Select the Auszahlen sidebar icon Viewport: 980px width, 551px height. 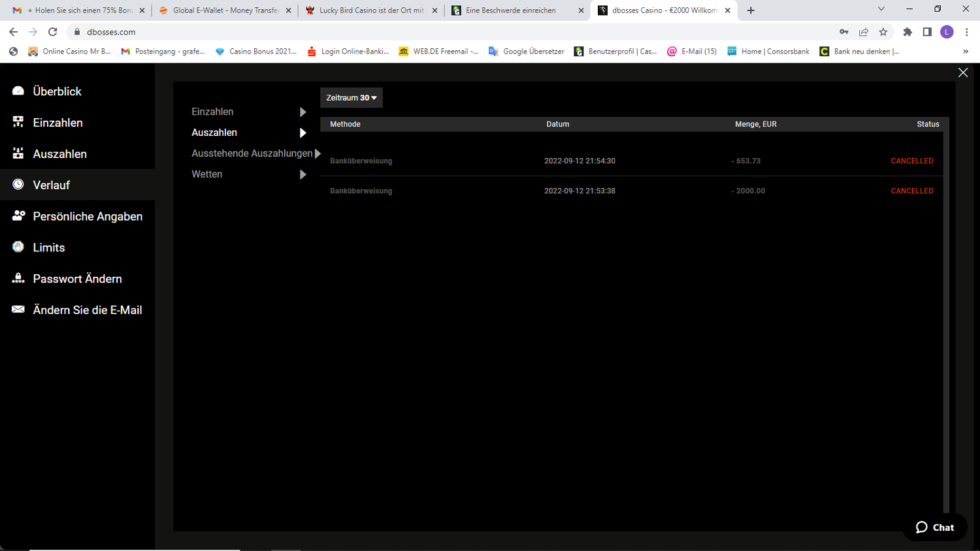coord(18,154)
